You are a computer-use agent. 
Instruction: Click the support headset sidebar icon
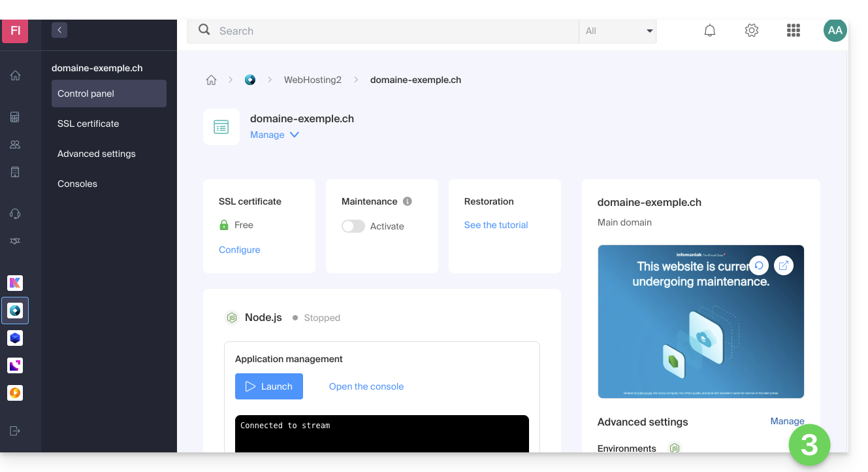click(x=15, y=214)
